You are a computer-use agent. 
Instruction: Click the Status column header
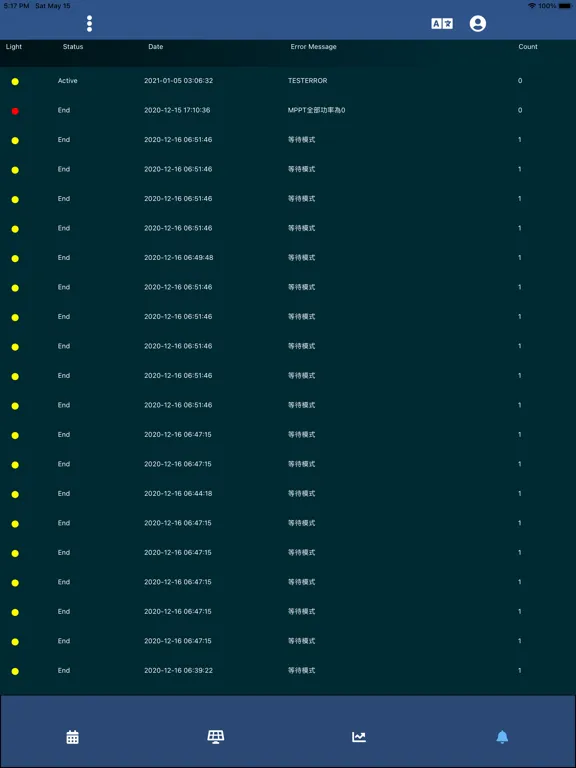[73, 47]
